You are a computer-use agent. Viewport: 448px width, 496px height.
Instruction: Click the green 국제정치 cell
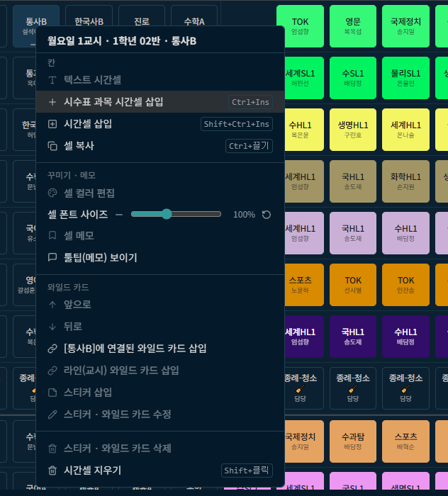pyautogui.click(x=406, y=26)
